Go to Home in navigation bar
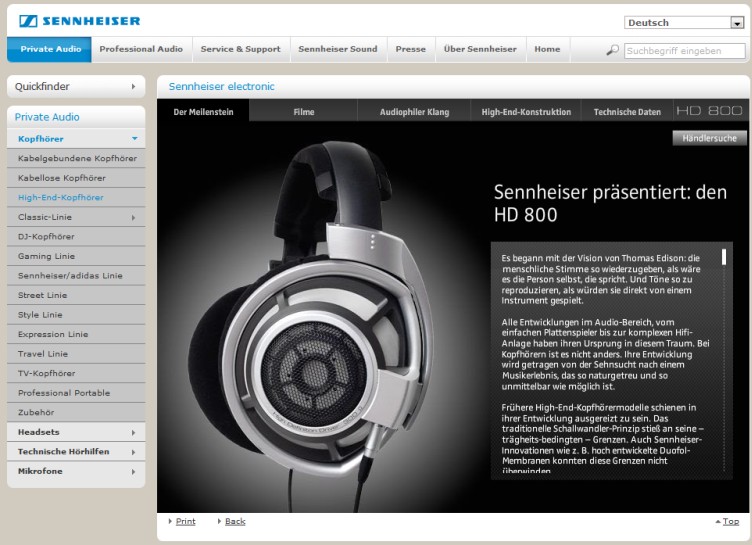Screen dimensions: 752x545 pos(547,49)
